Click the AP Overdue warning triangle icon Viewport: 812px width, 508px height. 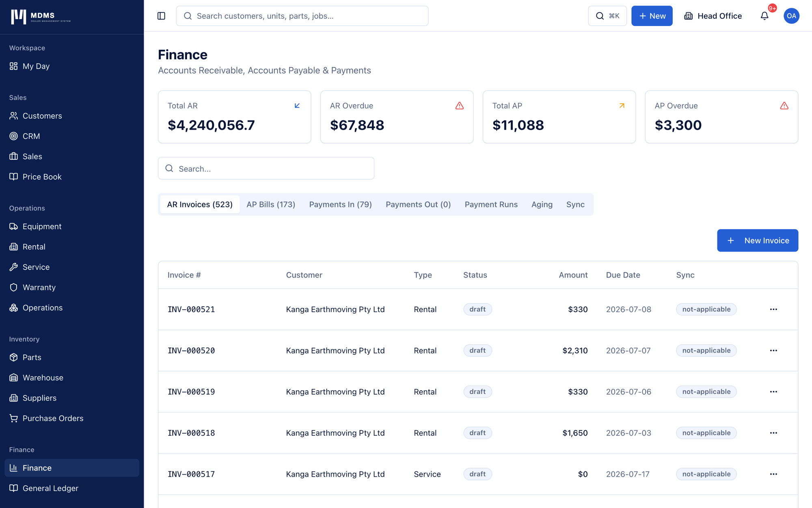[x=784, y=106]
